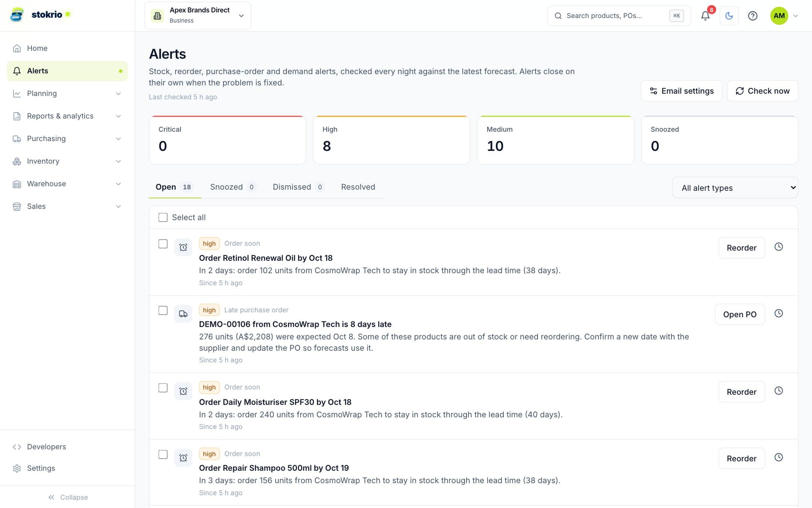This screenshot has width=812, height=508.
Task: Click 'Order Retinol Renewal Oil by Oct 18' title
Action: [x=266, y=258]
